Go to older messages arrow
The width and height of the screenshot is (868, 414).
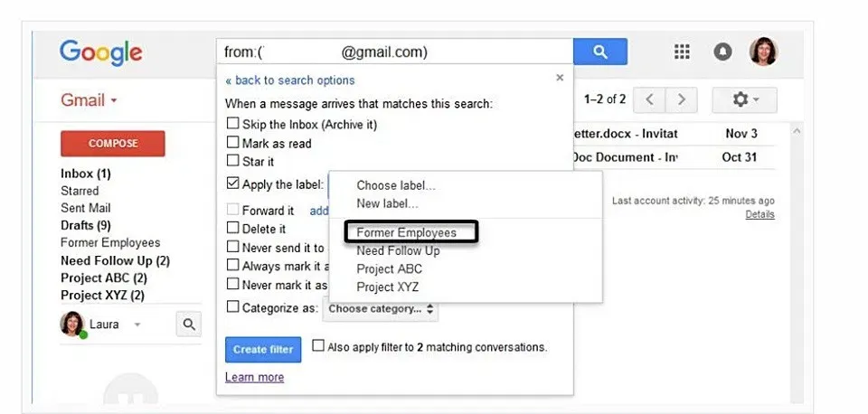click(x=682, y=99)
